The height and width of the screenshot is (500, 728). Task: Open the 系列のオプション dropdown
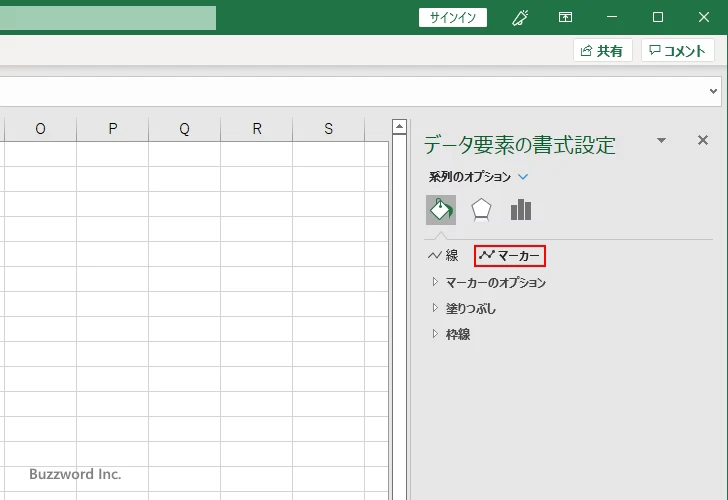tap(523, 177)
